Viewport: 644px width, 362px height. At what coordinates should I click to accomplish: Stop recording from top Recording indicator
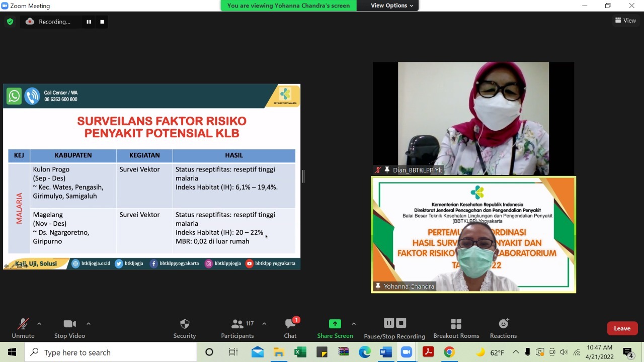coord(102,22)
